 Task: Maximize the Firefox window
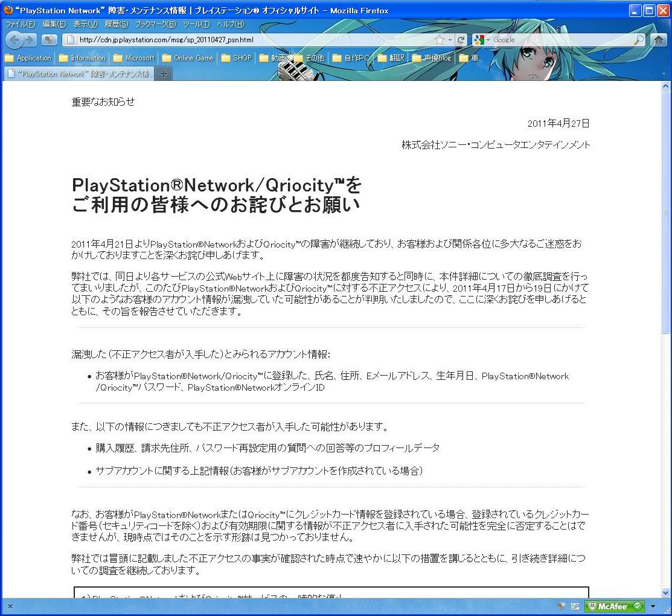tap(649, 10)
